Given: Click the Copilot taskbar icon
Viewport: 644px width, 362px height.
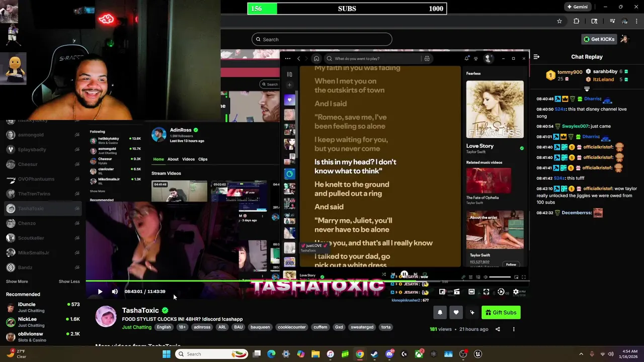Looking at the screenshot, I should 301,354.
